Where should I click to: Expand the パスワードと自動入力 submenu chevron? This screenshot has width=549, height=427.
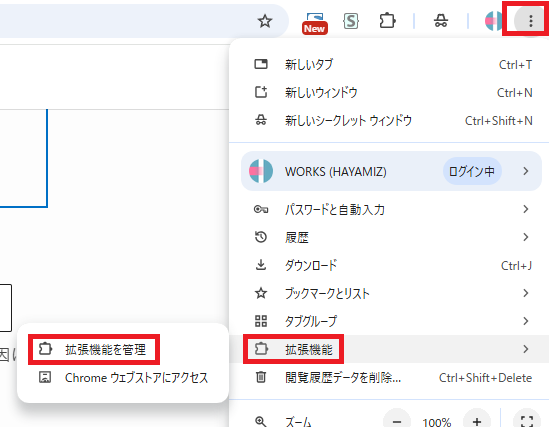526,209
